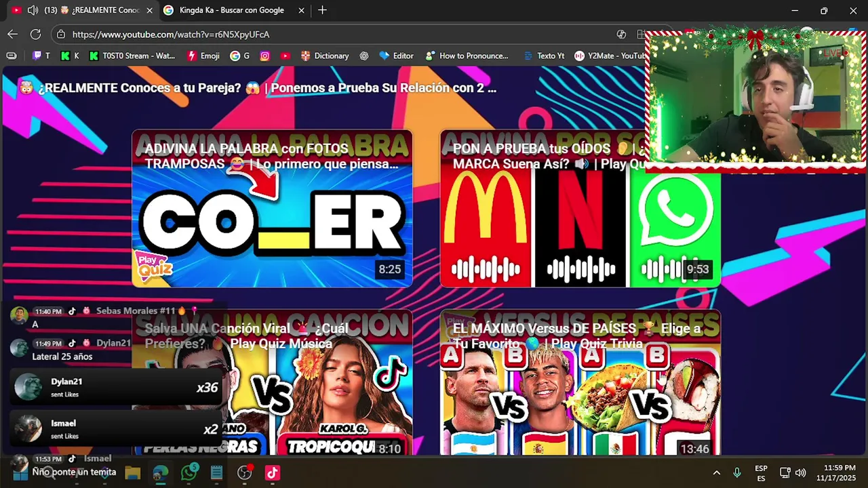Viewport: 868px width, 488px height.
Task: Close the YouTube video tab
Action: tap(149, 10)
